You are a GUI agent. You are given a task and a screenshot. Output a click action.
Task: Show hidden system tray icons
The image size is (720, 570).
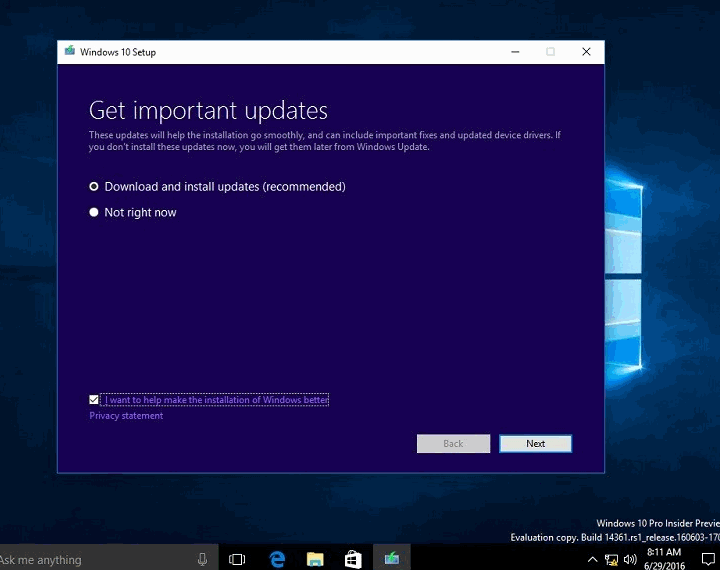pyautogui.click(x=593, y=559)
